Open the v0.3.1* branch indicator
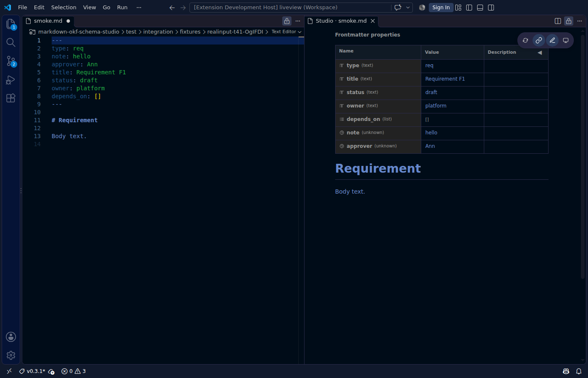Image resolution: width=588 pixels, height=378 pixels. click(x=32, y=371)
